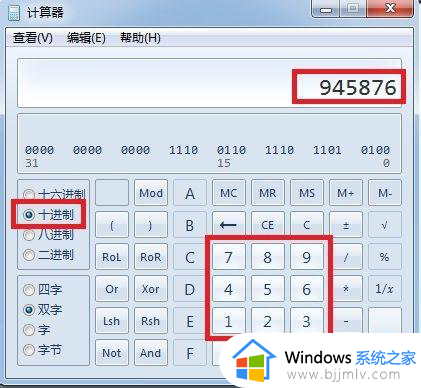
Task: Click the MR memory recall button
Action: click(x=268, y=193)
